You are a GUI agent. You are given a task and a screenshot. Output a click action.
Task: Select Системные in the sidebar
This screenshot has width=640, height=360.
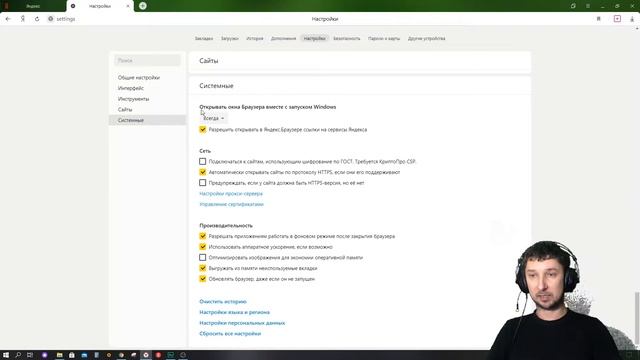[x=147, y=120]
